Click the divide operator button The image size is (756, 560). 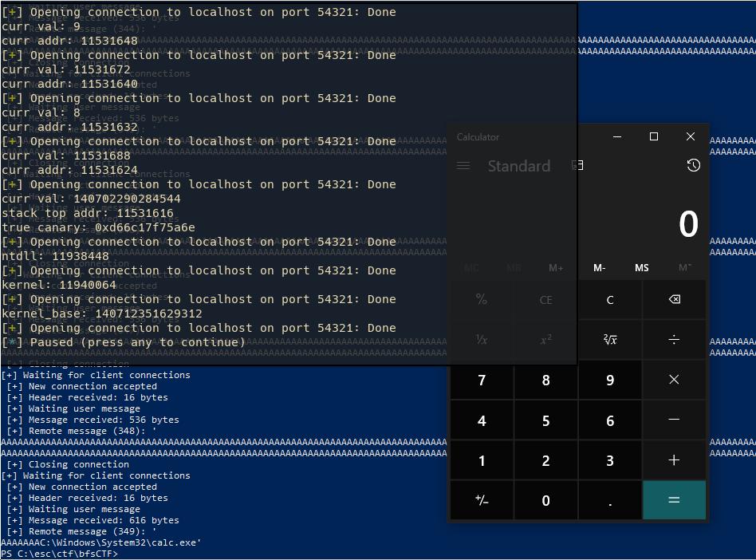(x=674, y=340)
